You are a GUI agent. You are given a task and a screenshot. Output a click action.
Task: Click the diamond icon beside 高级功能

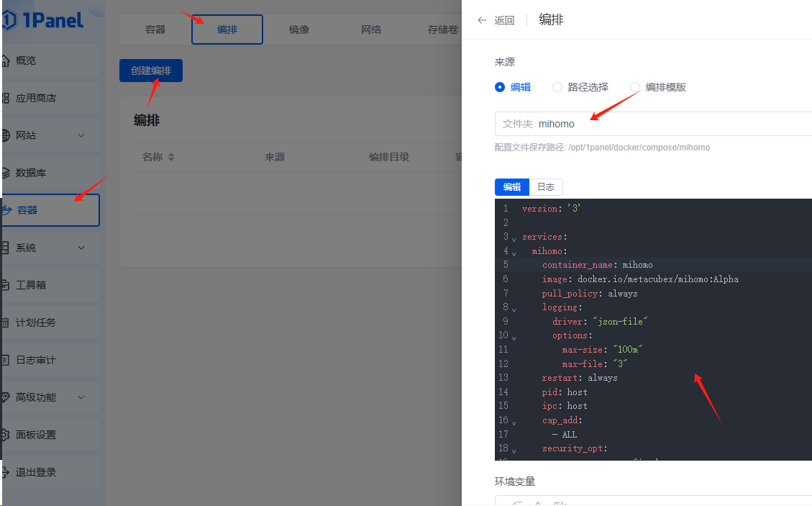(6, 397)
